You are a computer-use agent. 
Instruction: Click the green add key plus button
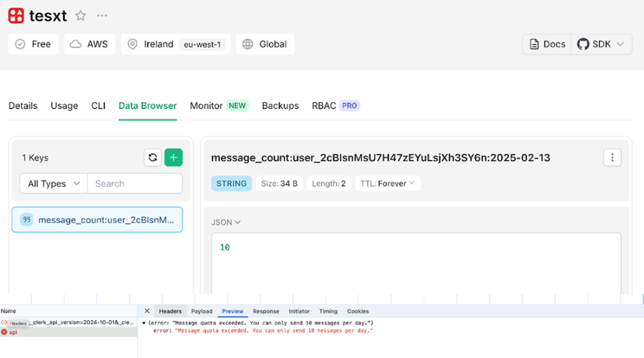coord(174,157)
